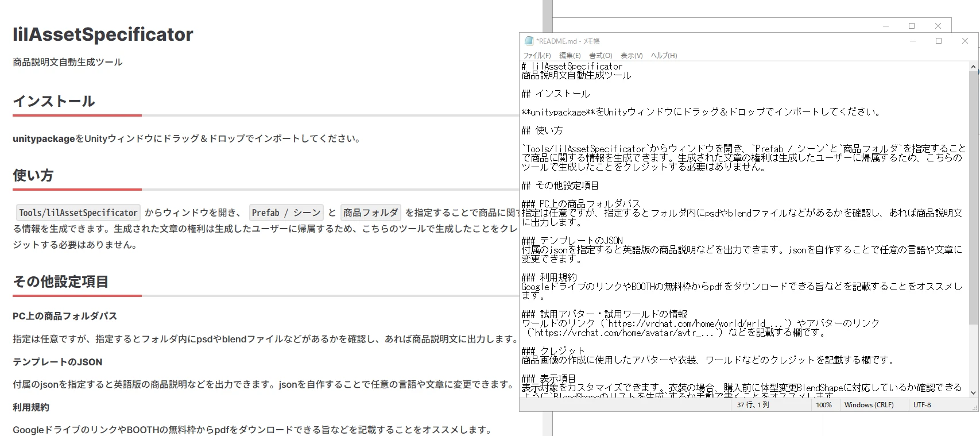Minimize the background window behind Notepad
The width and height of the screenshot is (980, 436).
tap(886, 26)
